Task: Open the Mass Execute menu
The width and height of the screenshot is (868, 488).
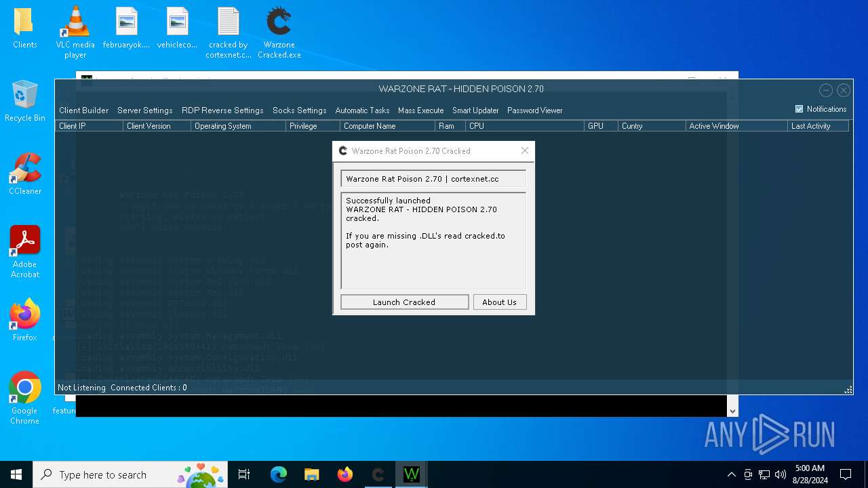Action: pyautogui.click(x=420, y=110)
